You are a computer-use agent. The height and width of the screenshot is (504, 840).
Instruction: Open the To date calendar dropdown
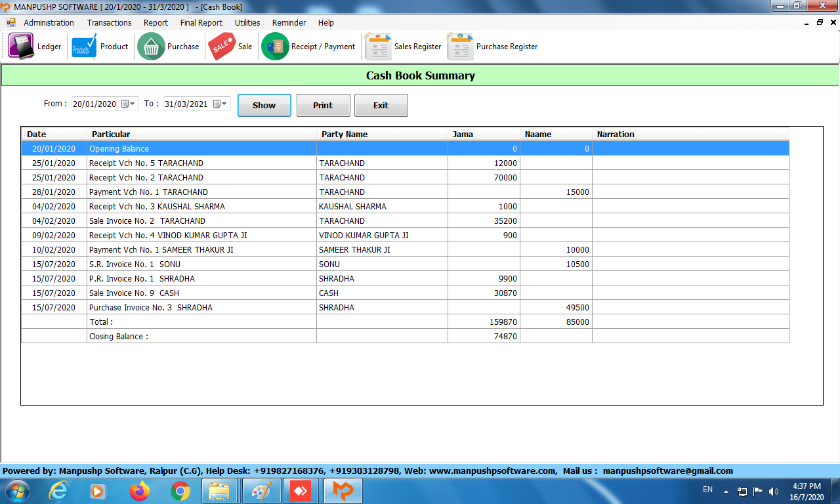pos(220,104)
